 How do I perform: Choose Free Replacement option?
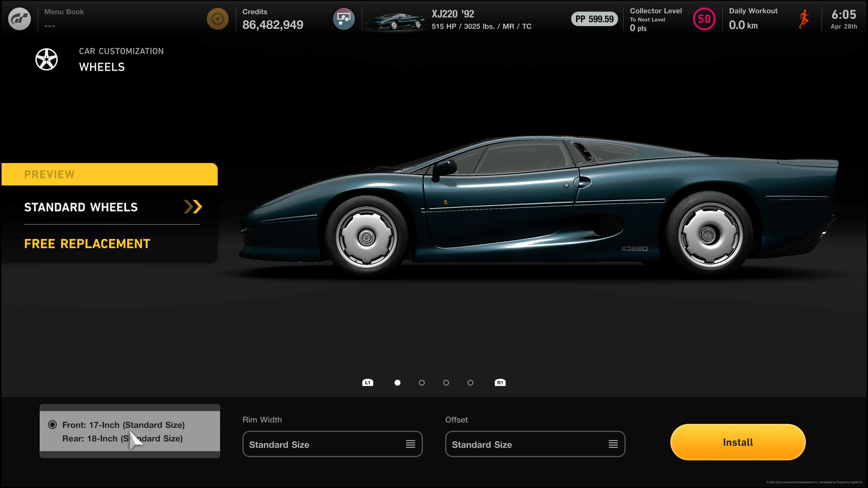pos(87,244)
